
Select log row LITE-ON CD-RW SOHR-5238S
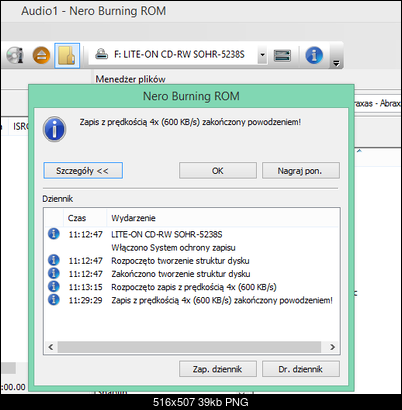click(192, 234)
